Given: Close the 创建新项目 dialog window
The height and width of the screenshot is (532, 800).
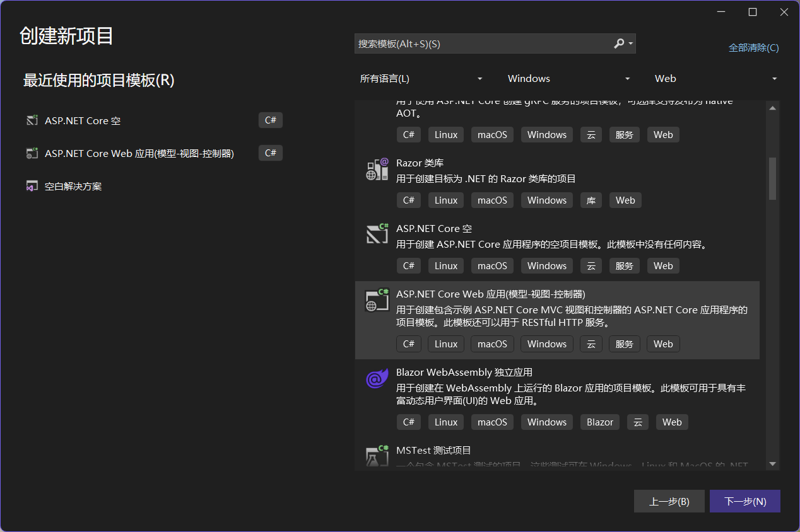Looking at the screenshot, I should pyautogui.click(x=783, y=12).
